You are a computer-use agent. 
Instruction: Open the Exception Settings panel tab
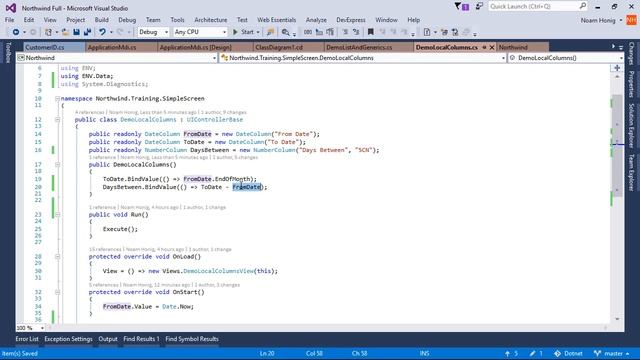click(x=69, y=339)
